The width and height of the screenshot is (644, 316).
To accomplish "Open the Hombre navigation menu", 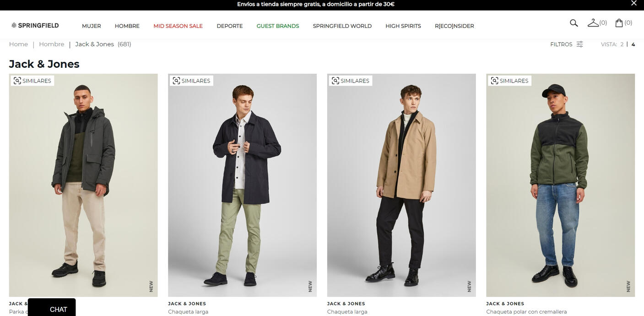I will click(x=127, y=26).
